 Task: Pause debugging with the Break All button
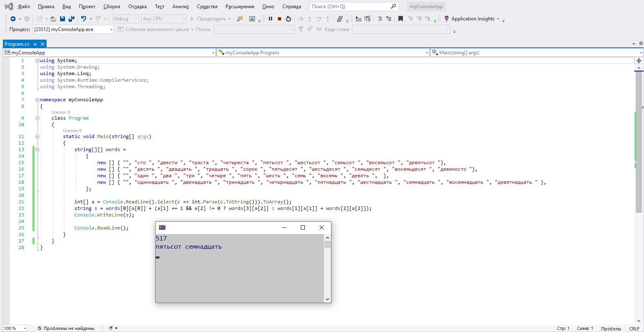[270, 19]
